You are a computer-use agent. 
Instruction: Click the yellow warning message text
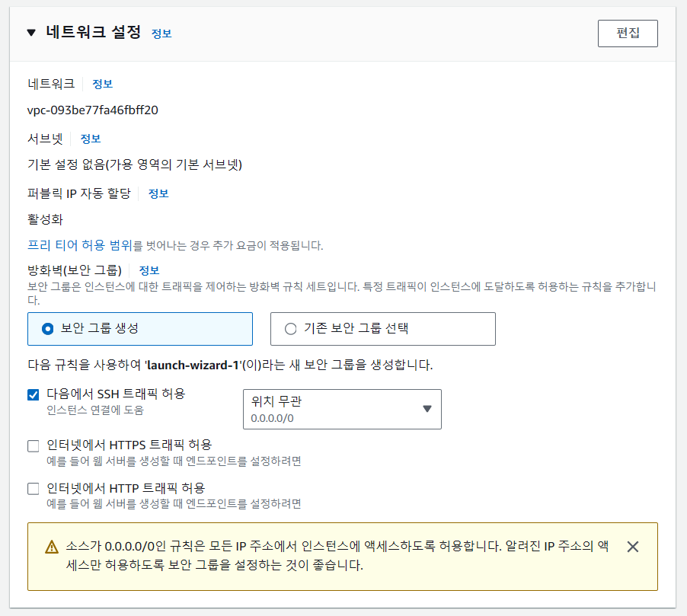[337, 556]
